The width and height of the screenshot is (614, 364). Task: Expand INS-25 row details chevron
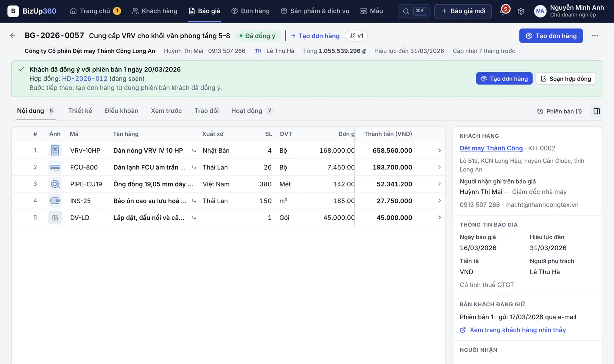coord(439,201)
